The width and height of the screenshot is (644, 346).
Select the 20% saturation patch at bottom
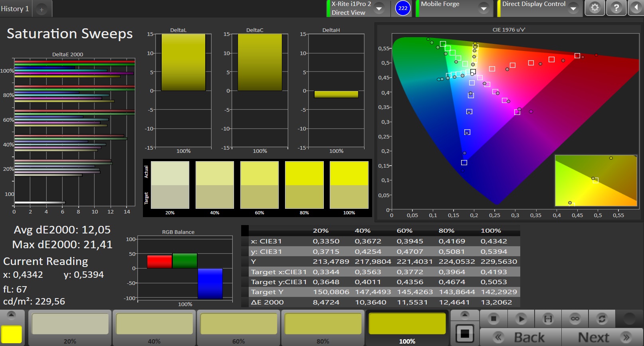click(70, 324)
